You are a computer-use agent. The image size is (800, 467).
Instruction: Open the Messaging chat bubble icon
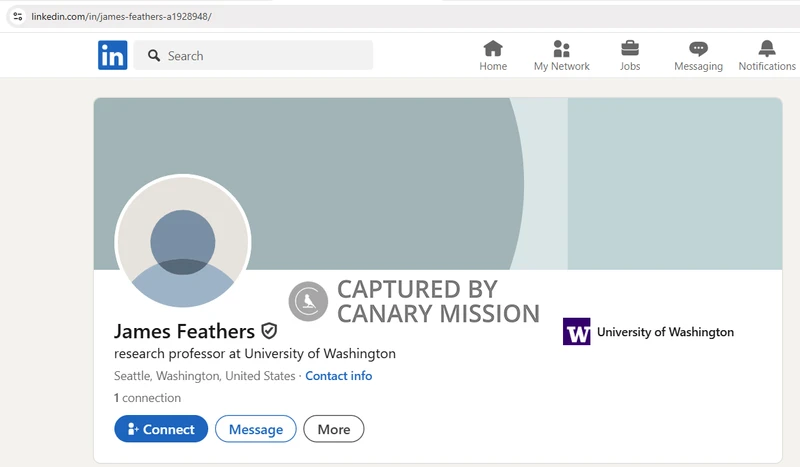point(698,49)
